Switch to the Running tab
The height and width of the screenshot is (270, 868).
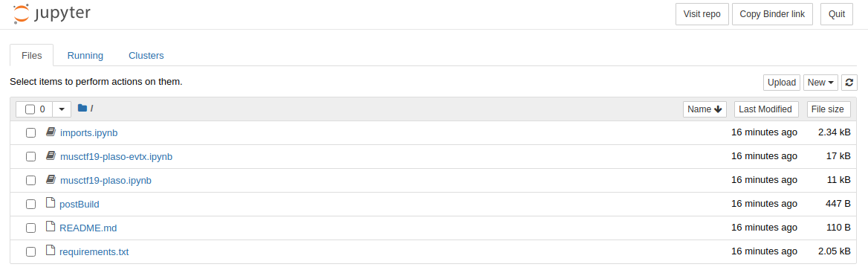(x=85, y=56)
